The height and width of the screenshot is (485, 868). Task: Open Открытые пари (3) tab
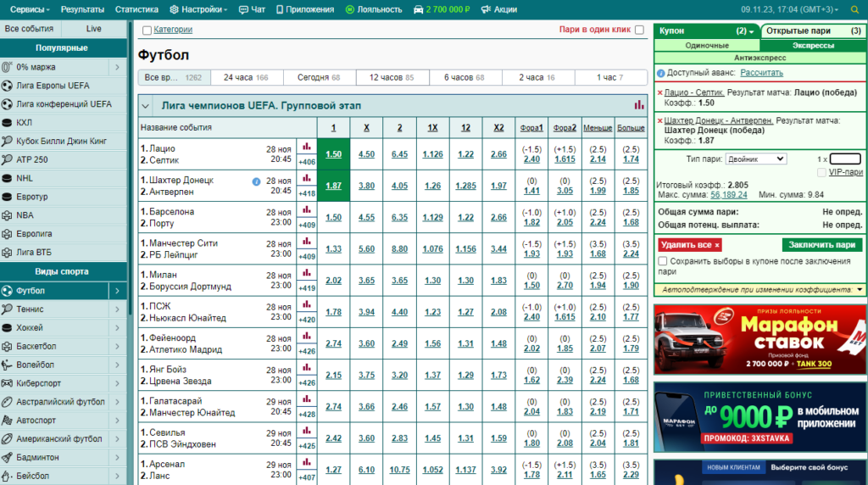point(813,31)
